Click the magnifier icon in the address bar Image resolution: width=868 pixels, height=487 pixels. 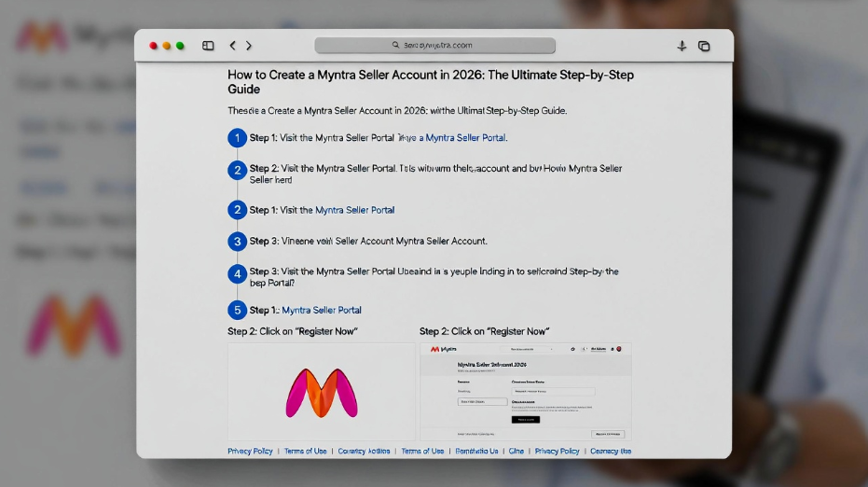pyautogui.click(x=395, y=45)
